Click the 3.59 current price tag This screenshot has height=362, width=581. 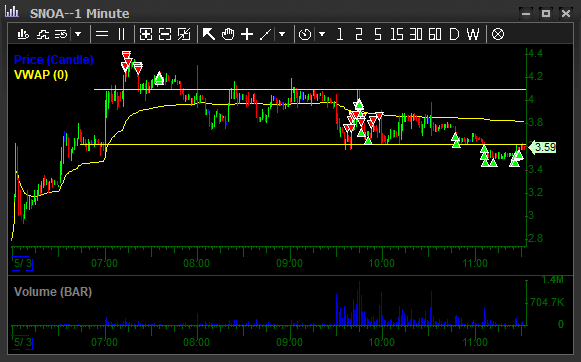[542, 147]
